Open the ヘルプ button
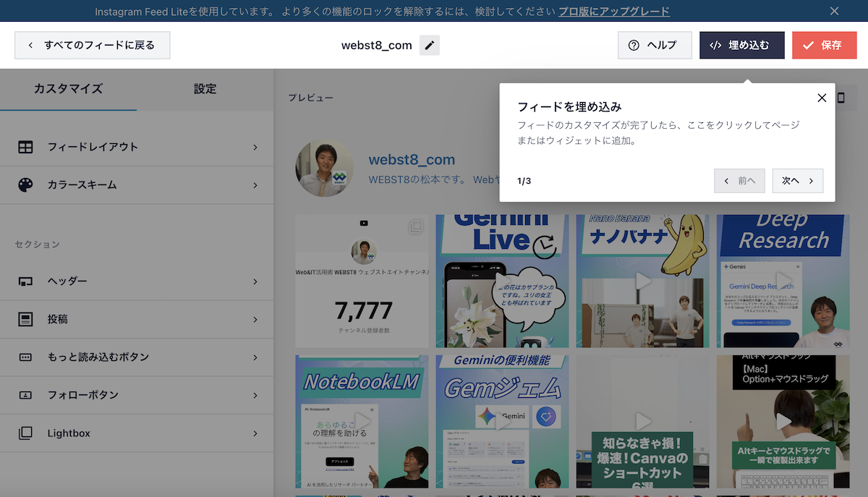Image resolution: width=868 pixels, height=497 pixels. pyautogui.click(x=654, y=45)
